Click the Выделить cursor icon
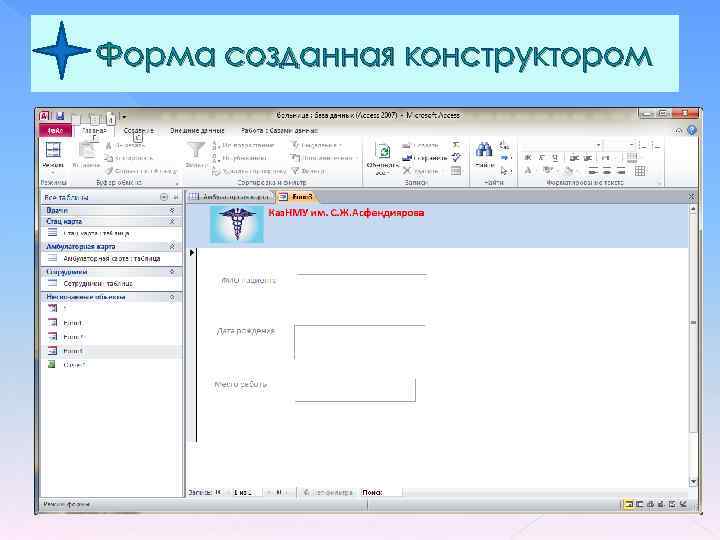Image resolution: width=720 pixels, height=540 pixels. [x=505, y=171]
